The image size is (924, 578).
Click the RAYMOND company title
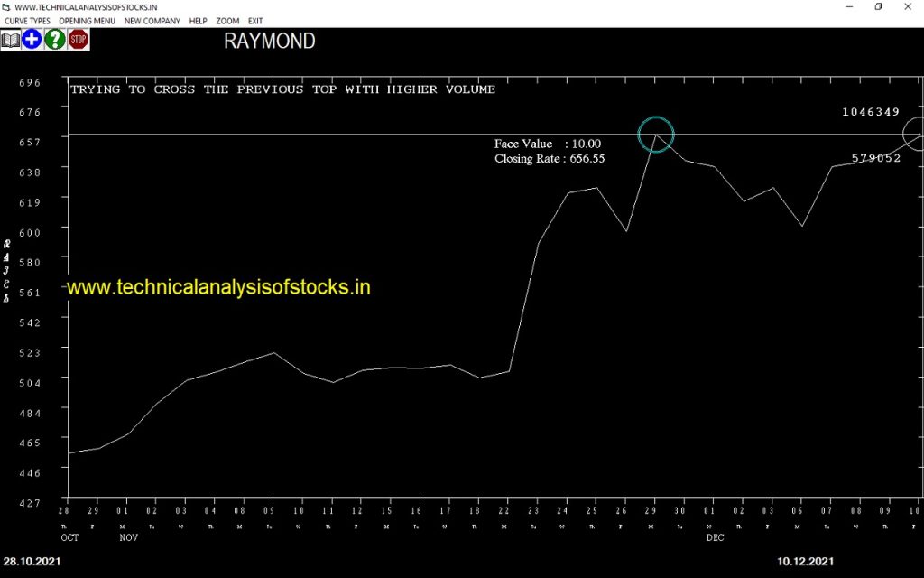coord(269,42)
